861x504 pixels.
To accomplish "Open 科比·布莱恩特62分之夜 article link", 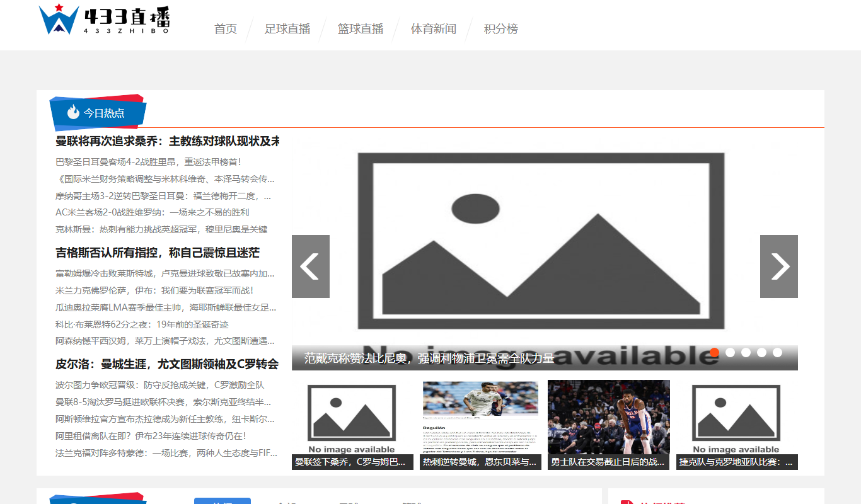I will coord(142,324).
